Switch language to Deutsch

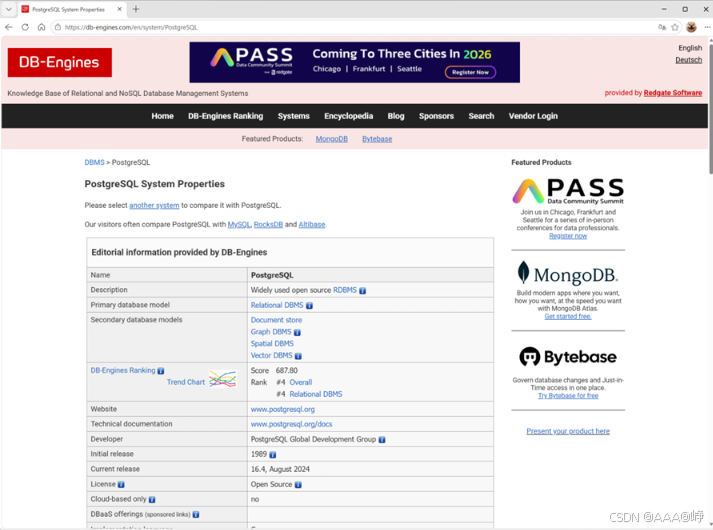pyautogui.click(x=688, y=60)
